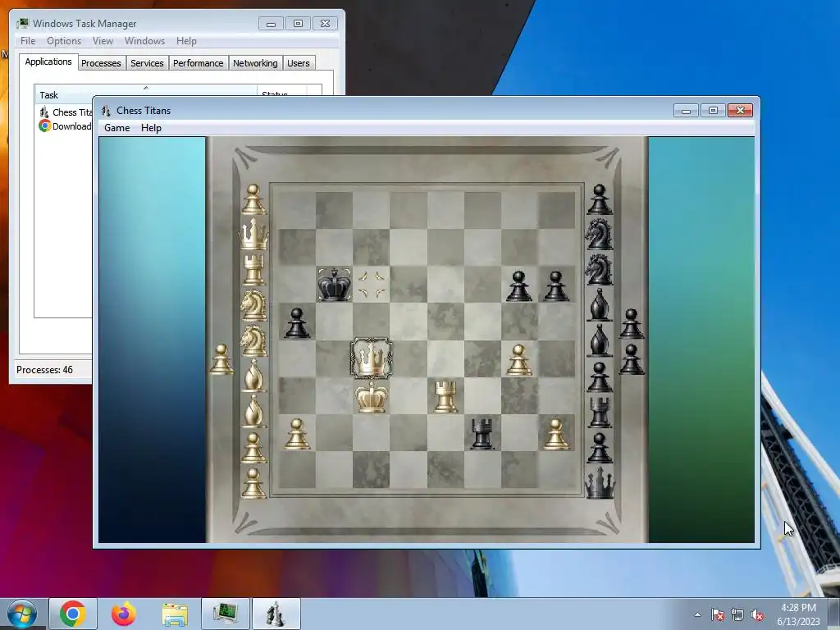840x630 pixels.
Task: Select the black king on the board
Action: tap(335, 285)
